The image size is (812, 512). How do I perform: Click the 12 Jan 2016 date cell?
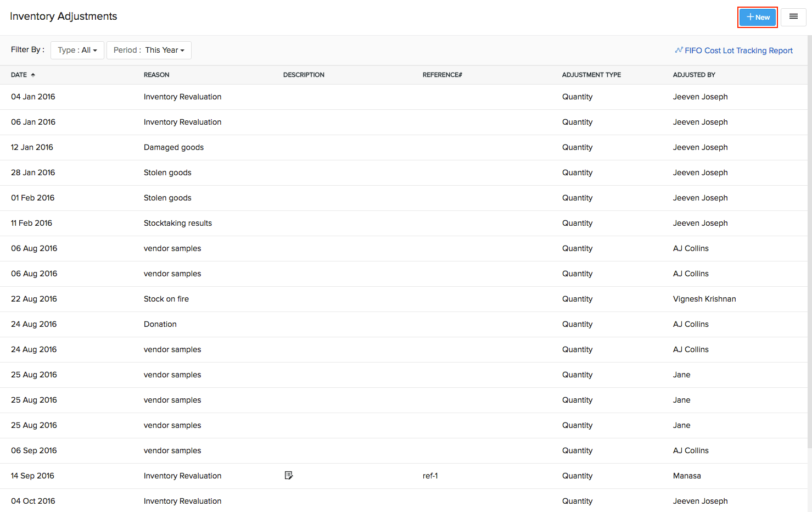(x=32, y=147)
